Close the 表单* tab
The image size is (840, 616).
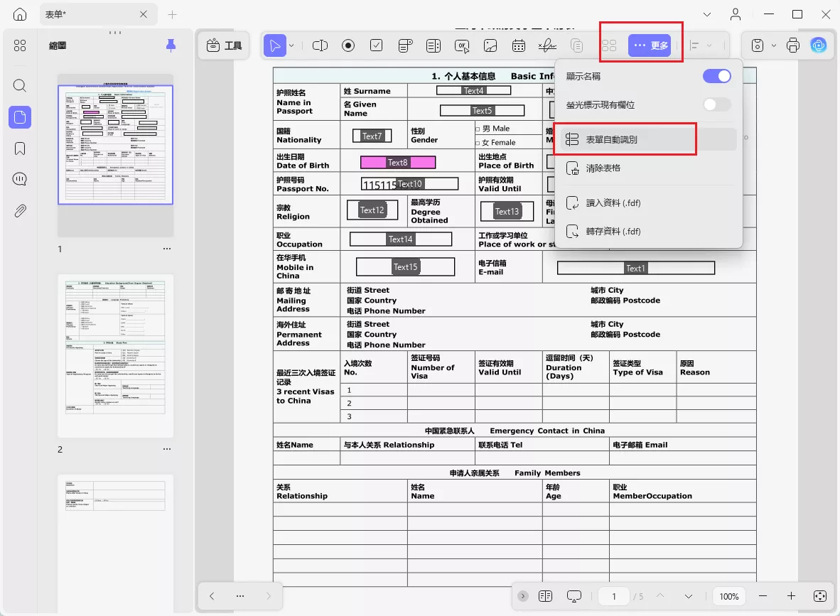click(x=143, y=14)
